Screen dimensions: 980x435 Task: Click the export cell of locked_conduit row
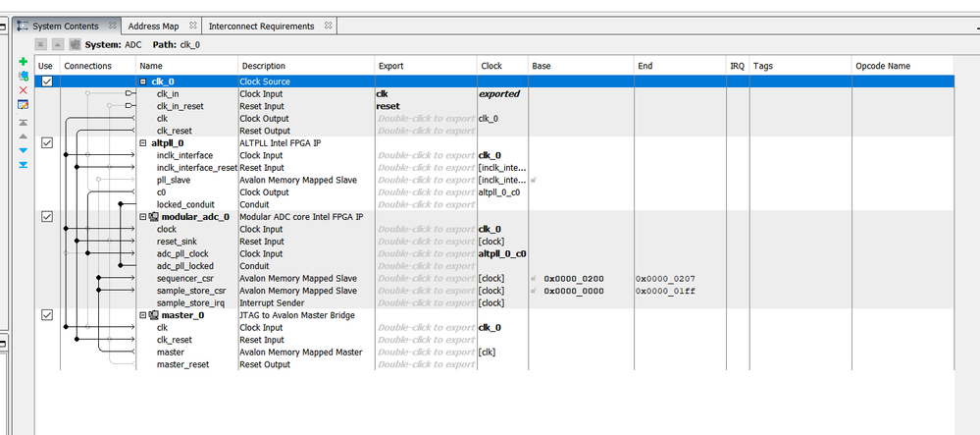[427, 204]
